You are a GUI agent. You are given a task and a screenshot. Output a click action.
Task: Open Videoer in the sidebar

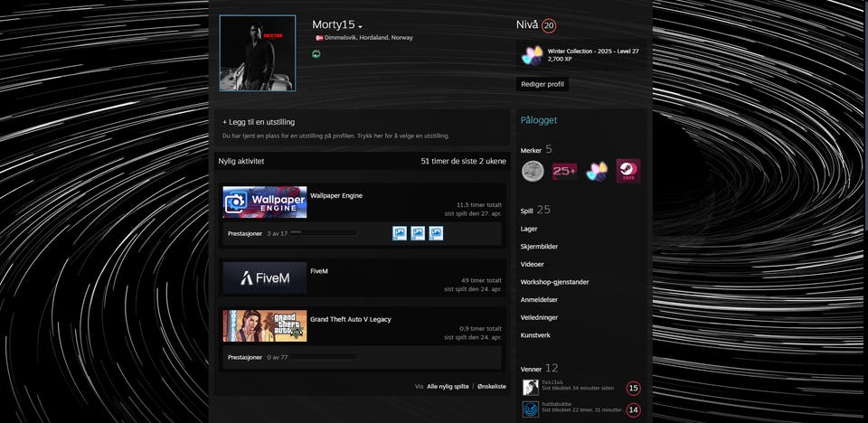coord(532,264)
